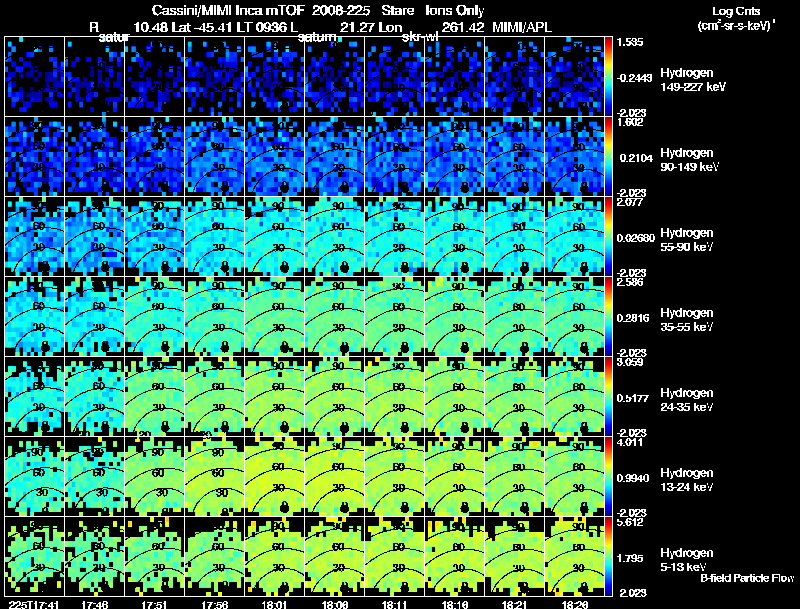The width and height of the screenshot is (800, 609).
Task: Click the color bar beside Hydrogen 55-90 keV
Action: tap(608, 237)
